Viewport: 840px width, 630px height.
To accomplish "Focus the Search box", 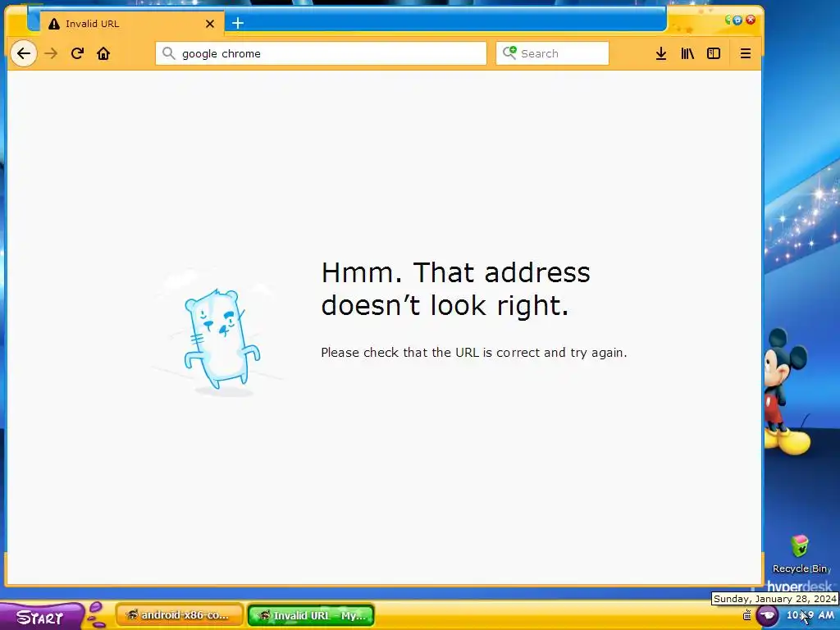I will [x=552, y=53].
